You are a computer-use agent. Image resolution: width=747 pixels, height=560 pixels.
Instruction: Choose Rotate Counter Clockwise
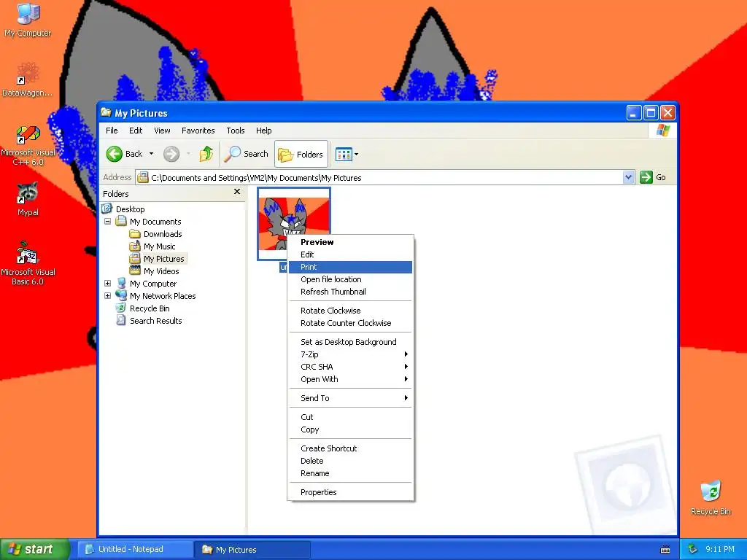click(x=351, y=323)
